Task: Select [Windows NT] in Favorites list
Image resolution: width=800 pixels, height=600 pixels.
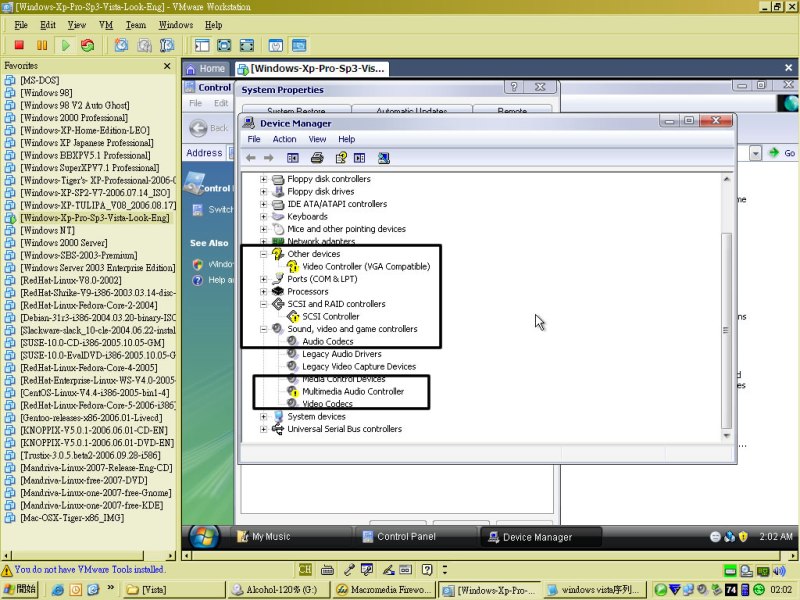Action: tap(47, 230)
